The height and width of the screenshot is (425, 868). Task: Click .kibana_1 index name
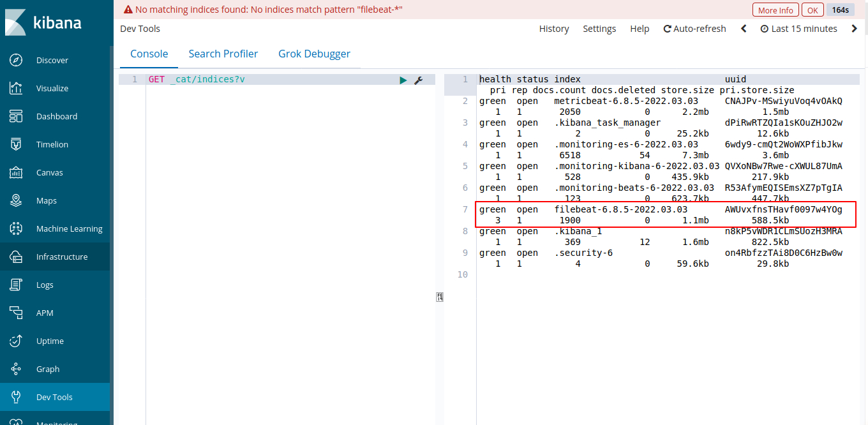[x=578, y=231]
